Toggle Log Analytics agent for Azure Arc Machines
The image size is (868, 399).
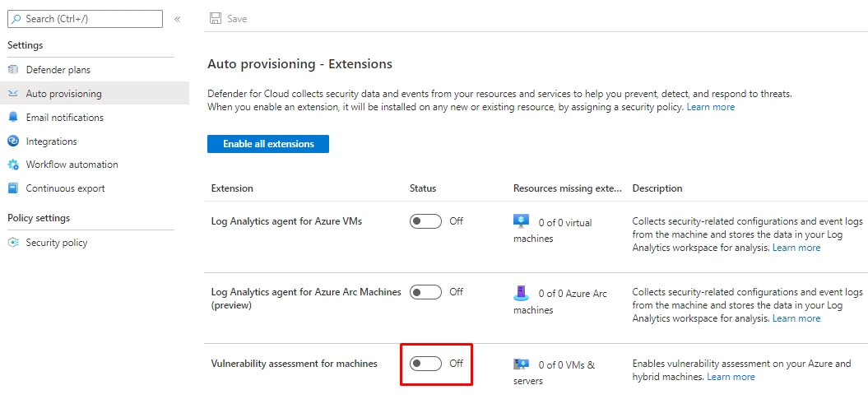pyautogui.click(x=425, y=292)
